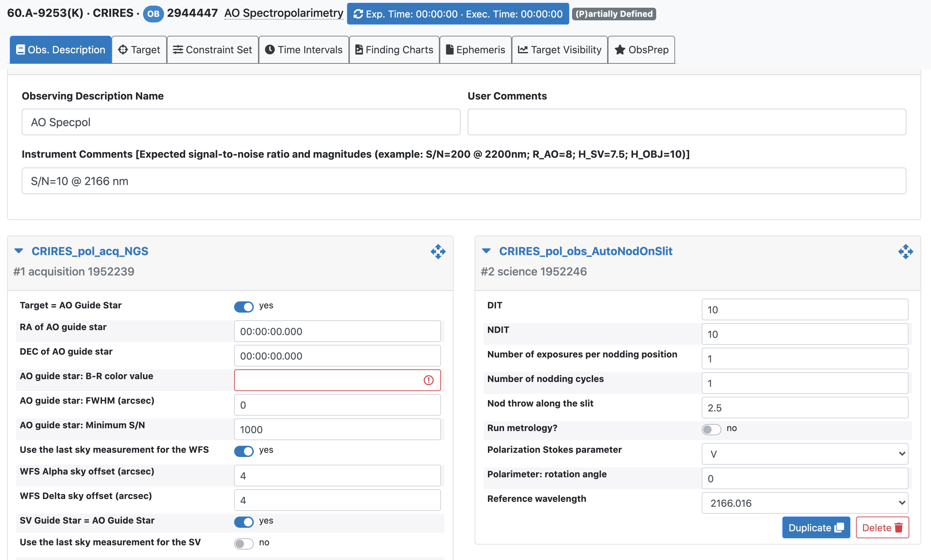Enable the Run metrology toggle
Viewport: 931px width, 560px height.
click(x=711, y=429)
